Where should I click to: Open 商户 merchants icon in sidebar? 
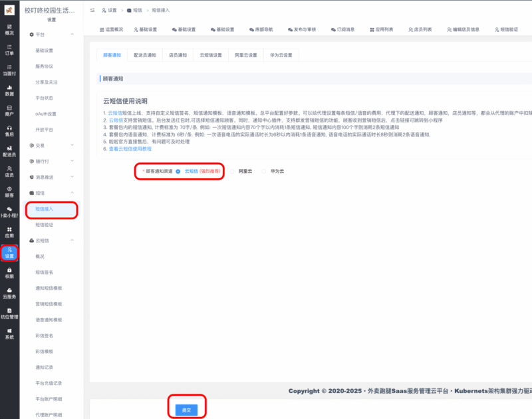(9, 110)
